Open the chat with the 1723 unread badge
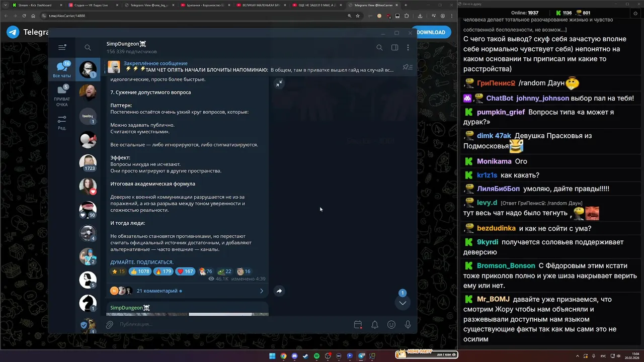 click(x=88, y=163)
